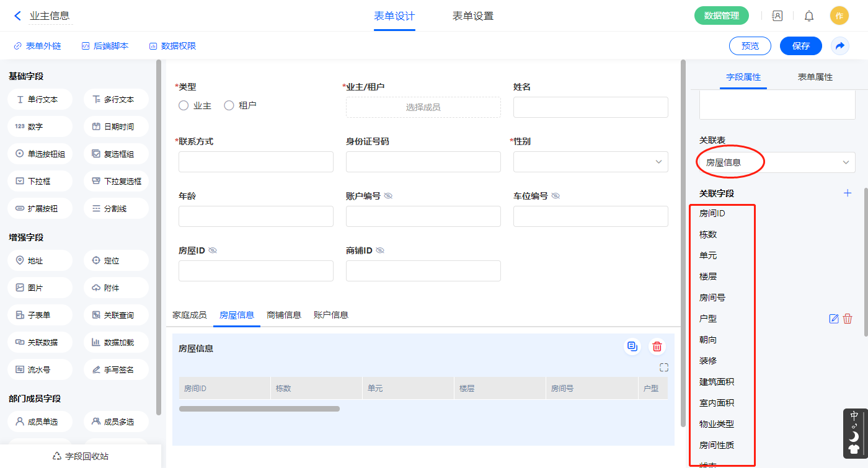Select the 租户 radio option

pyautogui.click(x=229, y=106)
